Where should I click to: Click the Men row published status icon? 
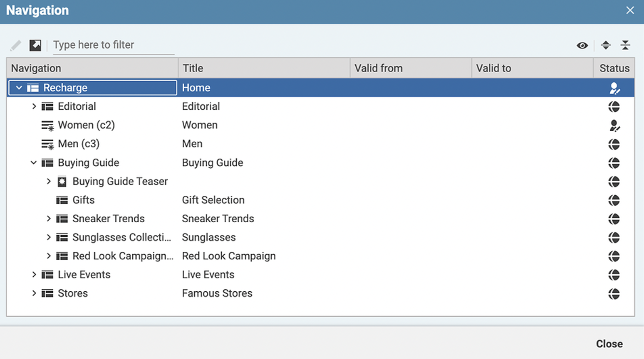point(614,144)
